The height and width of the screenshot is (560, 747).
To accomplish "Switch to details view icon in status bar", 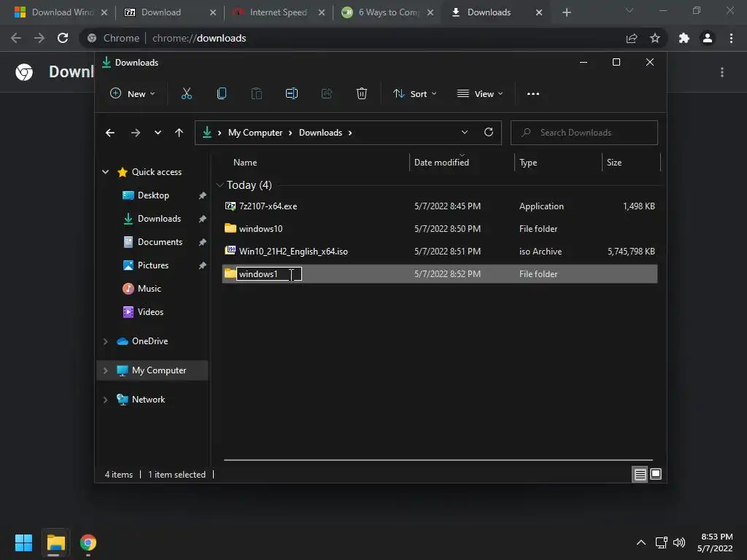I will click(x=640, y=474).
